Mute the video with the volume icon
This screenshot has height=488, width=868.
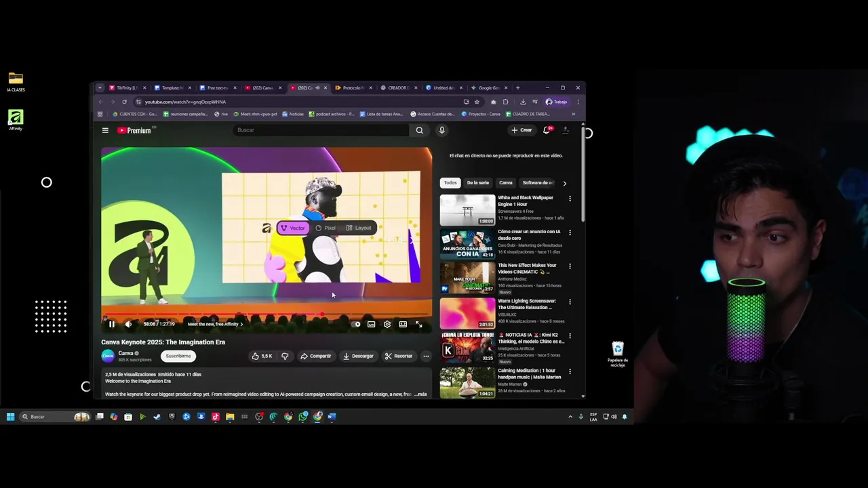point(128,324)
